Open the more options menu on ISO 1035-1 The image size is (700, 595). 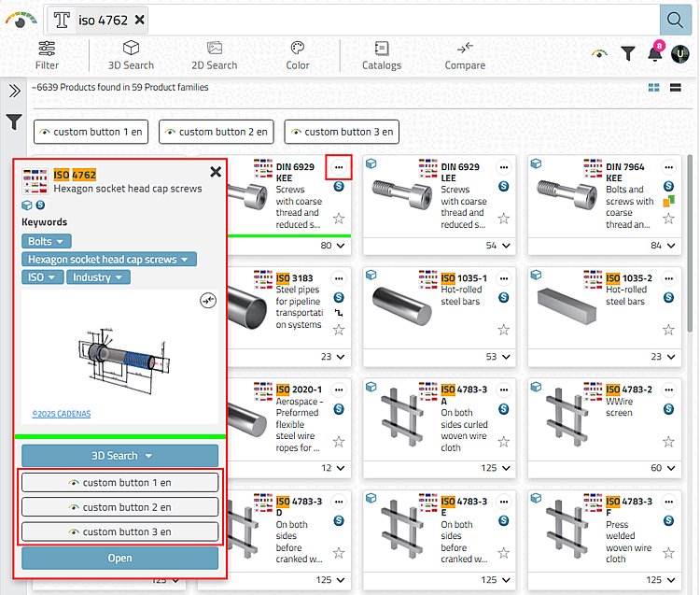coord(504,278)
